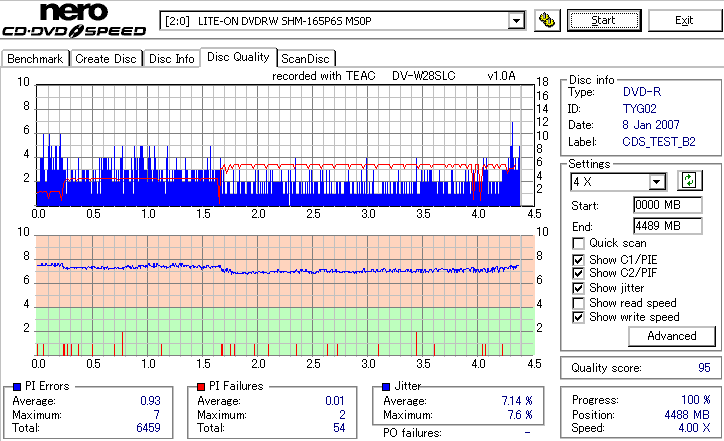724x441 pixels.
Task: Click the disc label CDS_TEST_B2
Action: tap(659, 142)
